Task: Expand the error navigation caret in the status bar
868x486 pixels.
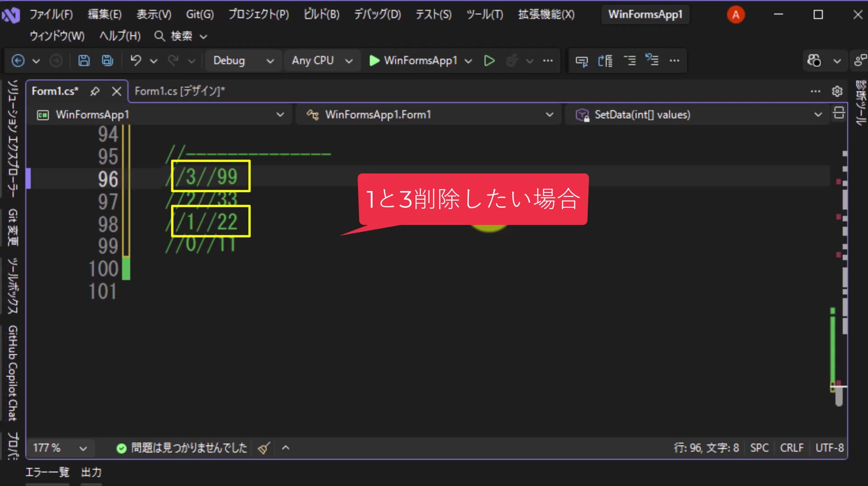Action: click(286, 448)
